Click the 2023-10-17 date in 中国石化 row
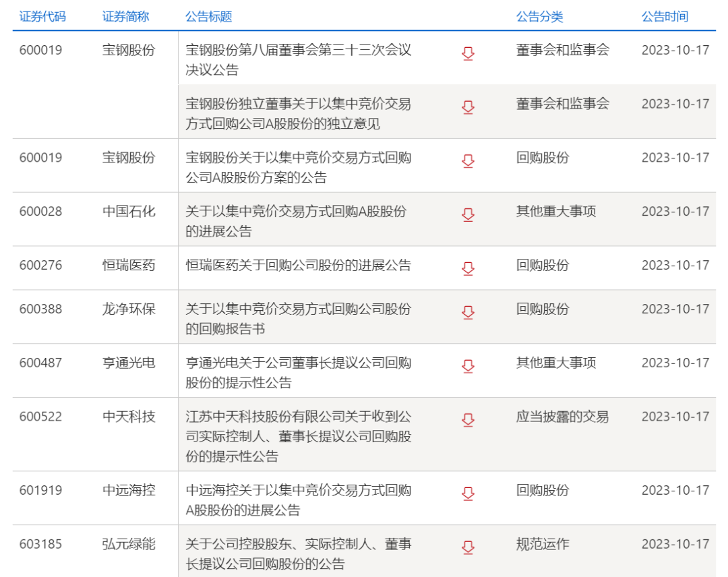The width and height of the screenshot is (728, 577). tap(675, 212)
